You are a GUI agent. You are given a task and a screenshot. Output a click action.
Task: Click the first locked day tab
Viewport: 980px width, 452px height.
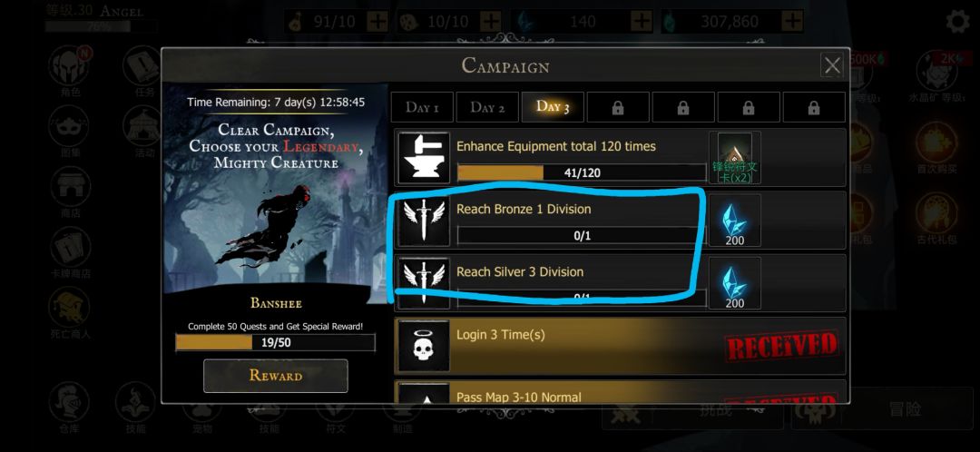click(x=618, y=107)
